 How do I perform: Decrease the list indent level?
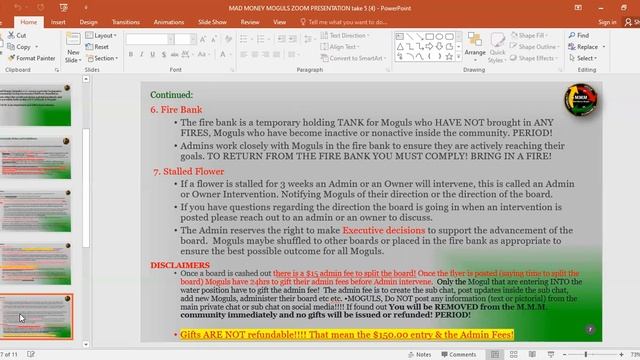coord(281,39)
